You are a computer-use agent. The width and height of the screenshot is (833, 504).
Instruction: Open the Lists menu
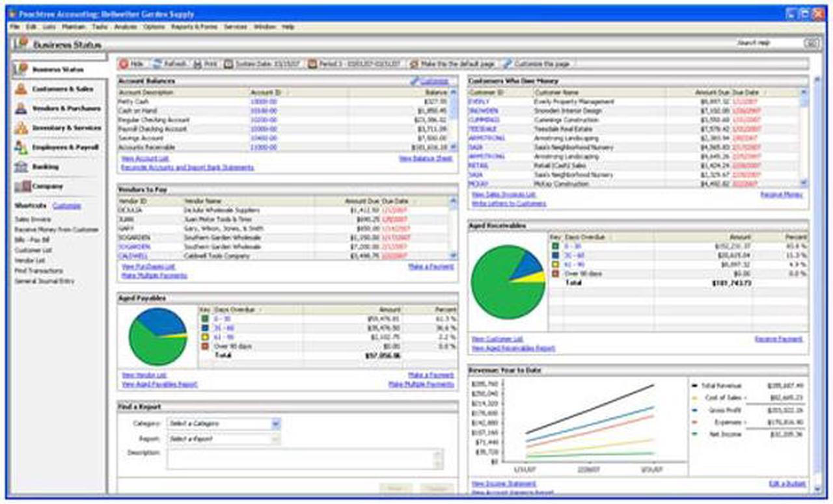[x=49, y=27]
